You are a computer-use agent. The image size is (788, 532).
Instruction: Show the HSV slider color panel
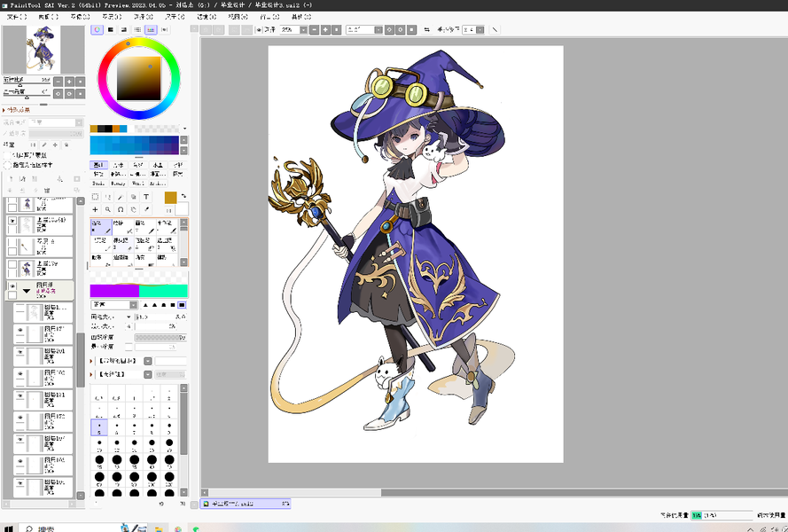(x=123, y=29)
